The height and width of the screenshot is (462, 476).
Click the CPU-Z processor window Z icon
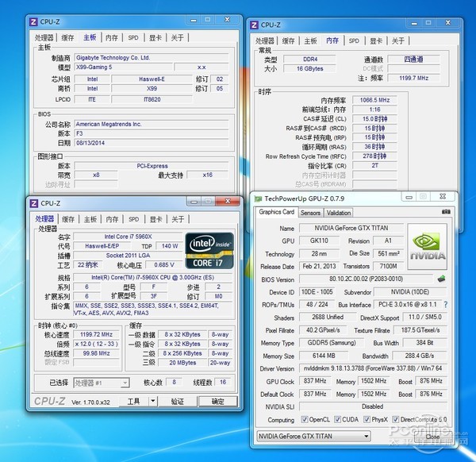pyautogui.click(x=34, y=203)
